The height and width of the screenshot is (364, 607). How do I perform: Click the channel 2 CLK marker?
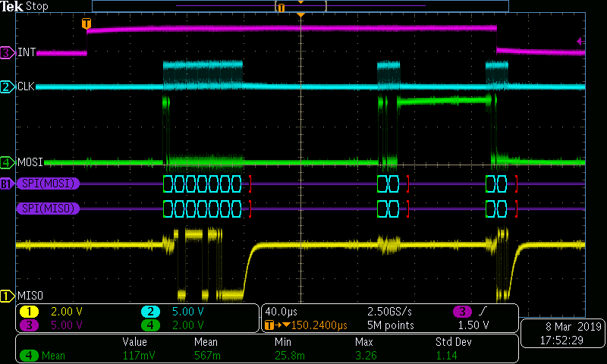point(8,86)
